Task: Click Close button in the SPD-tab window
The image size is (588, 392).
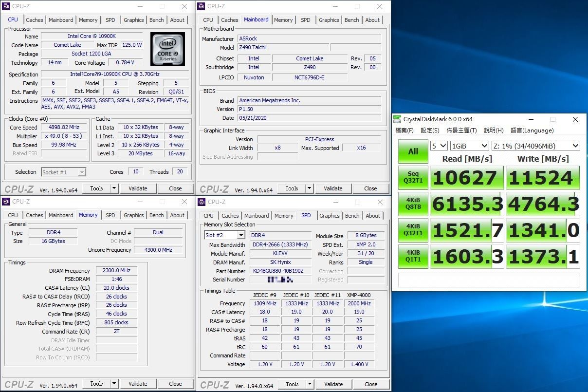Action: pyautogui.click(x=371, y=384)
